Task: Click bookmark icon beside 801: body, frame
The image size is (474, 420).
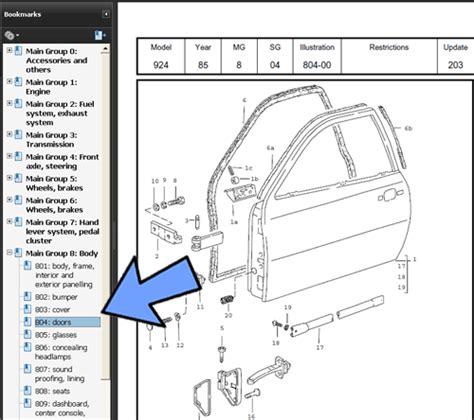Action: point(27,265)
